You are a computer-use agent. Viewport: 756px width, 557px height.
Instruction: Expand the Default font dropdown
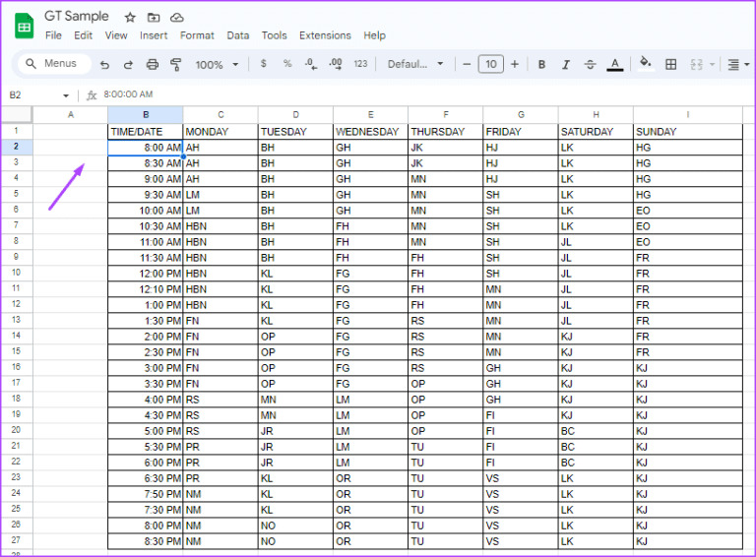click(421, 64)
